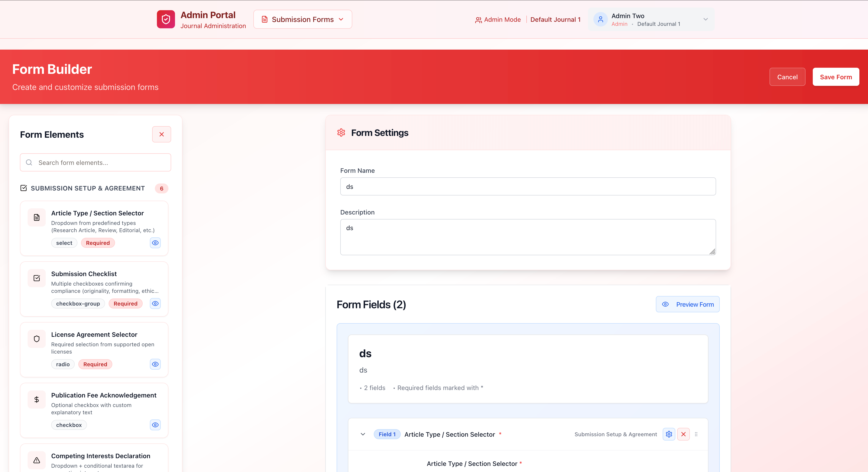Click the Submission Forms document icon
This screenshot has height=472, width=868.
tap(265, 19)
